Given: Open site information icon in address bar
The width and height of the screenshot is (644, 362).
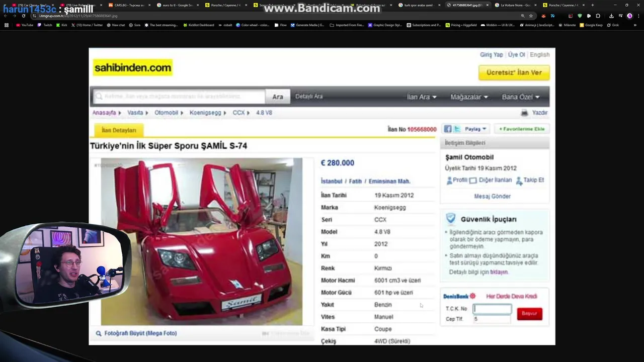Looking at the screenshot, I should 34,16.
